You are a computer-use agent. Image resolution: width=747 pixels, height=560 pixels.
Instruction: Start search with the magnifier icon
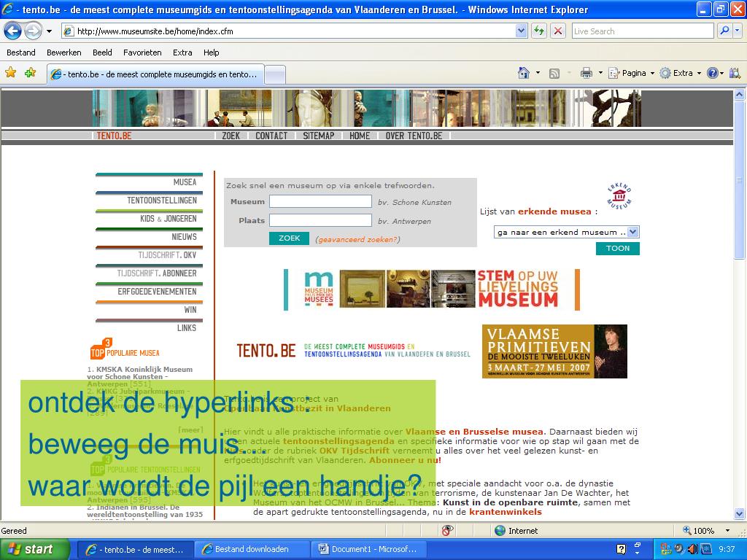pos(724,31)
